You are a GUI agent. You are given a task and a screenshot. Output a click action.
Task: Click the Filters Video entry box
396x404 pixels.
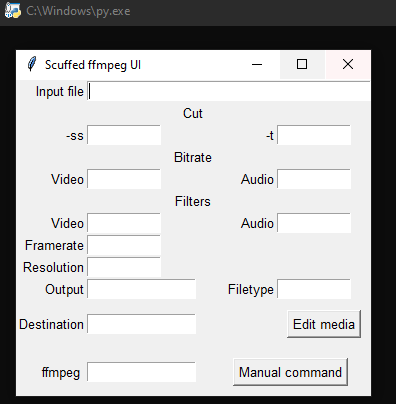pyautogui.click(x=124, y=223)
